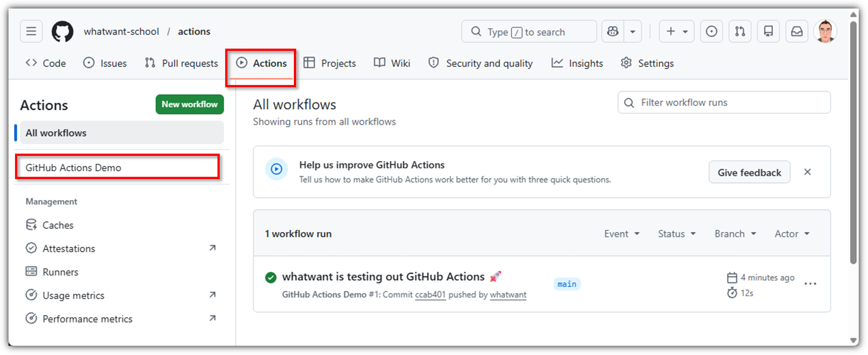
Task: Expand the Branch filter dropdown
Action: pyautogui.click(x=736, y=234)
